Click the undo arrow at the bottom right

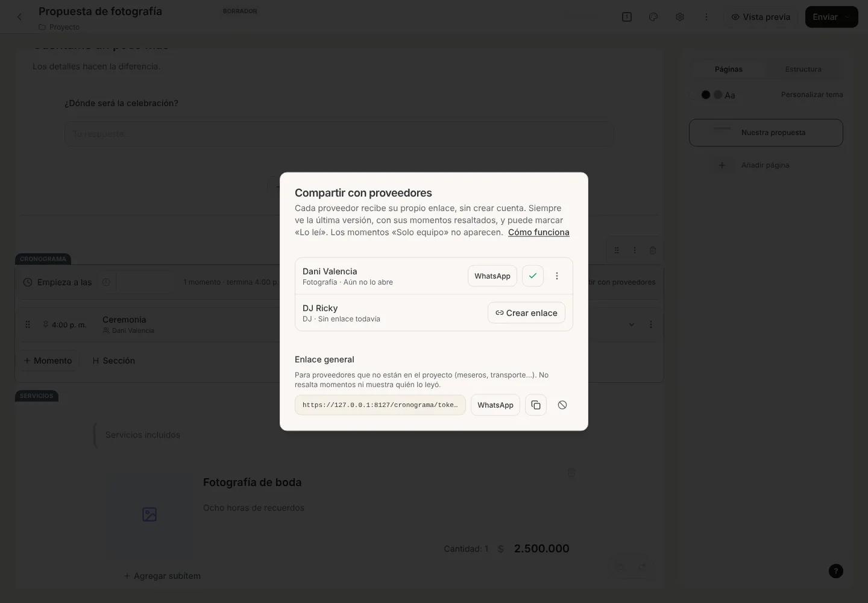(x=620, y=567)
